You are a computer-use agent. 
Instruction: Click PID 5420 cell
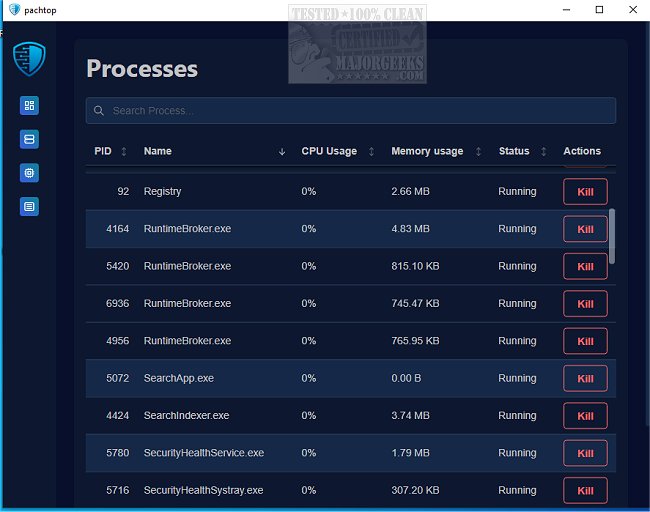point(117,266)
